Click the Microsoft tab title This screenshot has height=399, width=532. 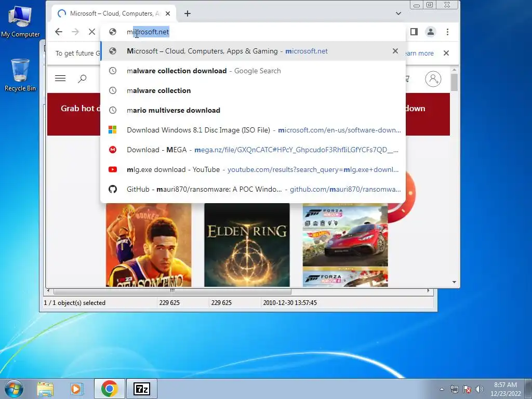(x=115, y=14)
